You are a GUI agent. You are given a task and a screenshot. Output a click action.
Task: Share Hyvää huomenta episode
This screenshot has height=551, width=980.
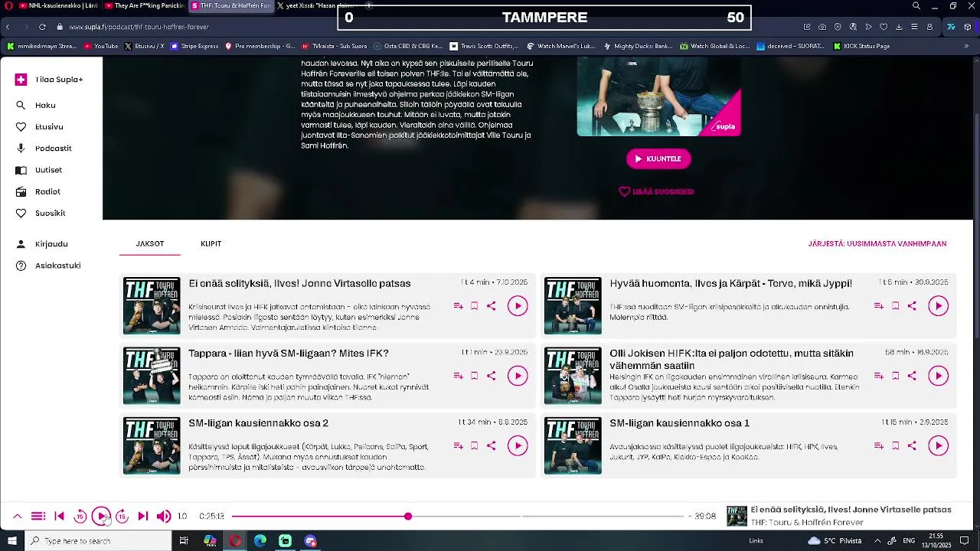912,306
